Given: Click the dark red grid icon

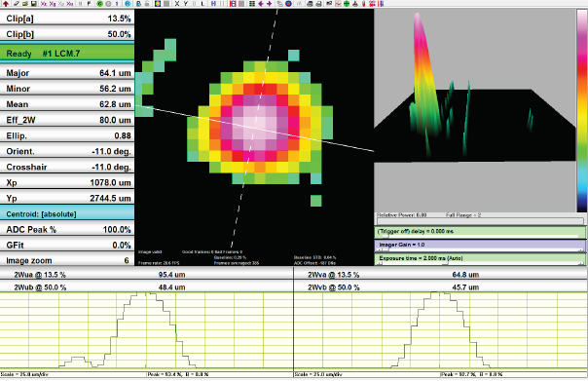Looking at the screenshot, I should (x=252, y=4).
